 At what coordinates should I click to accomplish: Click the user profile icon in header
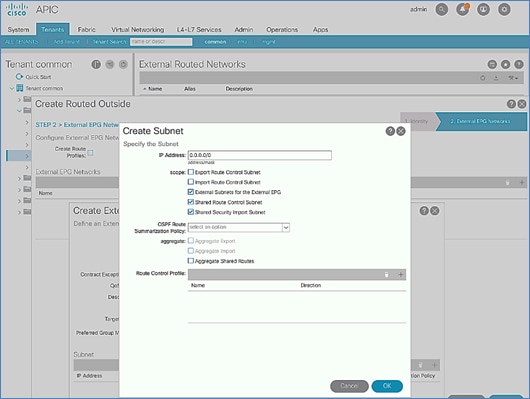[483, 9]
